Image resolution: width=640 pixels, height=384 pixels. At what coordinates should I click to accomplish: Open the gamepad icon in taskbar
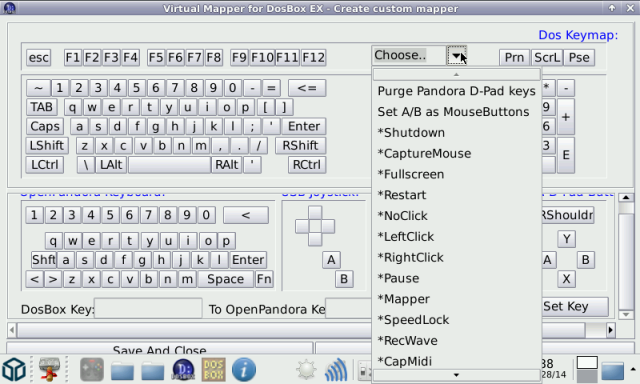92,370
